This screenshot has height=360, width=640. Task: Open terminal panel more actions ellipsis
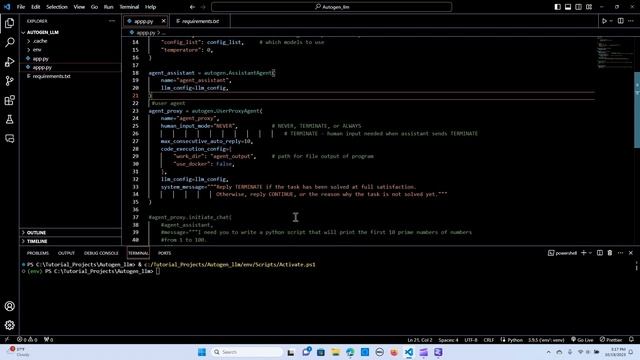pyautogui.click(x=620, y=253)
